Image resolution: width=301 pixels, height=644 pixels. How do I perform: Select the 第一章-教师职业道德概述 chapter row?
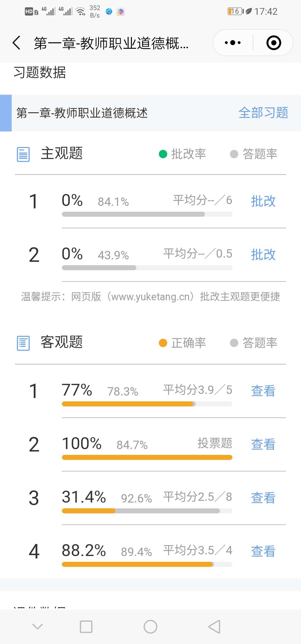pos(82,113)
